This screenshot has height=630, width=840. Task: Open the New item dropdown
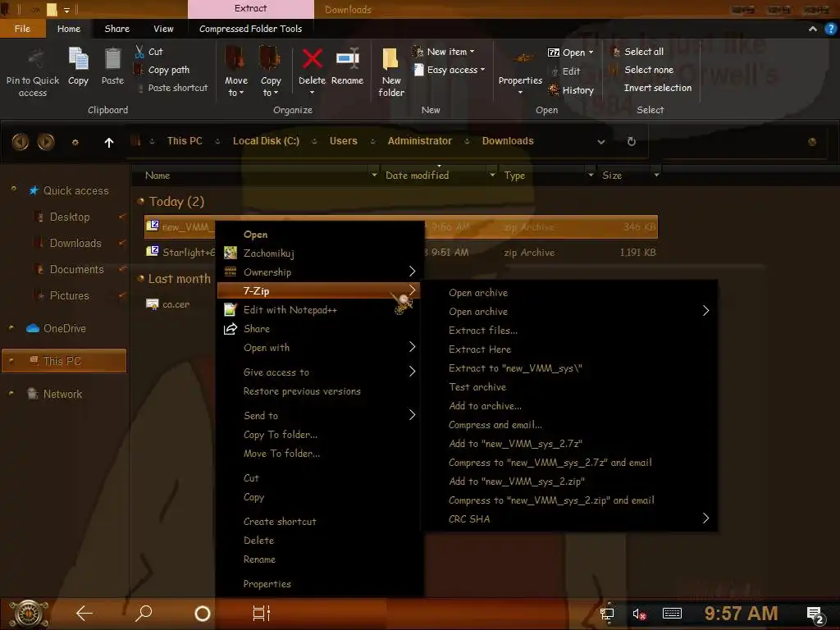click(444, 52)
